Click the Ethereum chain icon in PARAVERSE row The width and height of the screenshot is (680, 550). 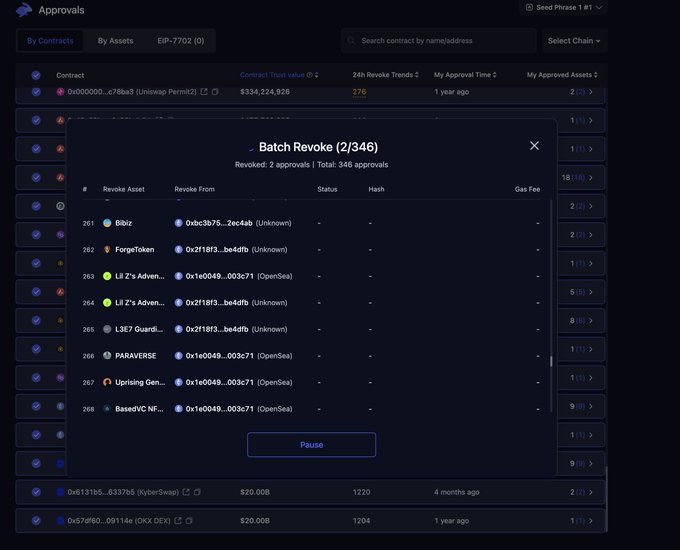pyautogui.click(x=178, y=356)
